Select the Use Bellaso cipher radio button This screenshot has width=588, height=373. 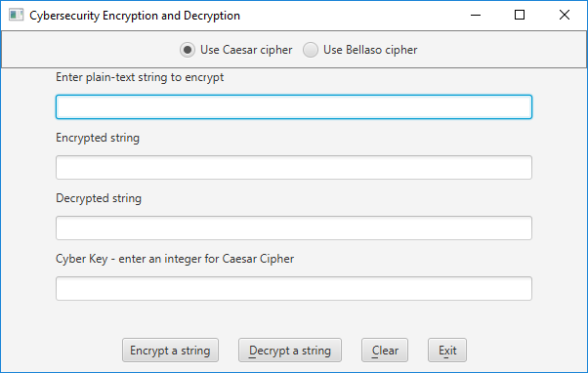(311, 50)
